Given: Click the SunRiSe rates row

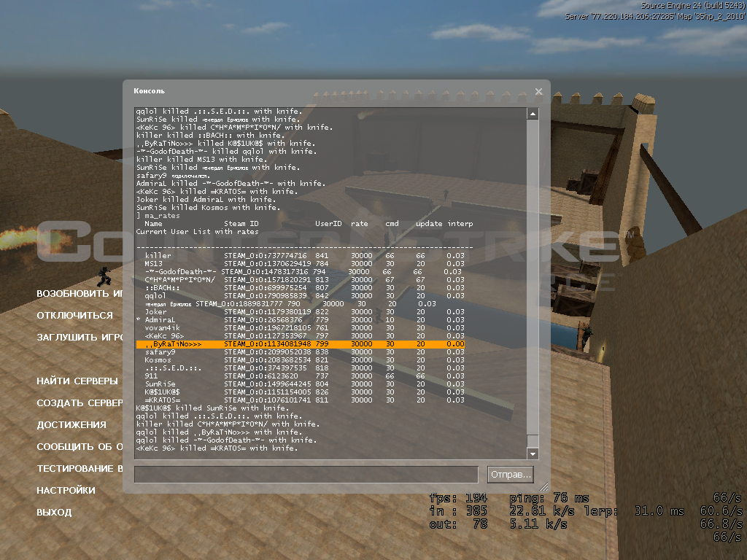Looking at the screenshot, I should (304, 384).
